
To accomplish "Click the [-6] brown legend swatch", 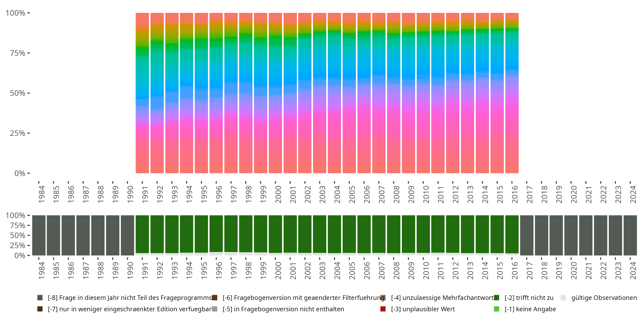I will [214, 298].
